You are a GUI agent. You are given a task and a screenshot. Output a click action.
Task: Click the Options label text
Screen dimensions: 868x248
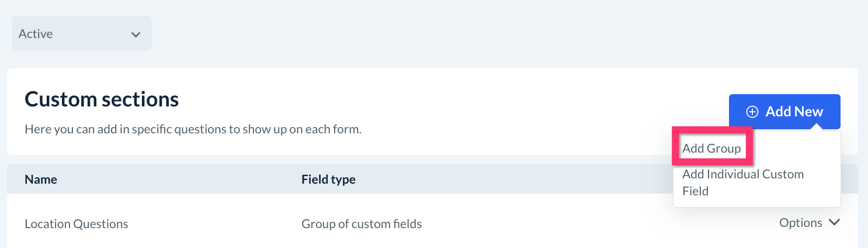[801, 223]
